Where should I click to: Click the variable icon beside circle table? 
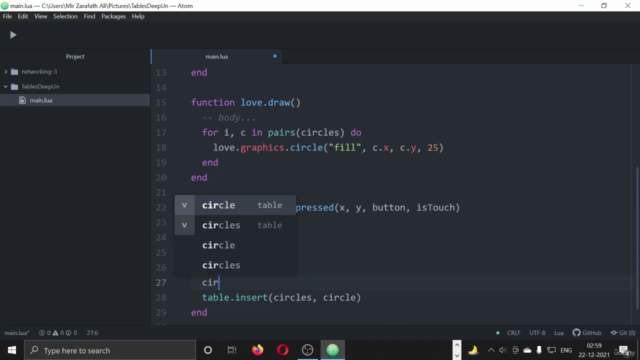(x=184, y=205)
